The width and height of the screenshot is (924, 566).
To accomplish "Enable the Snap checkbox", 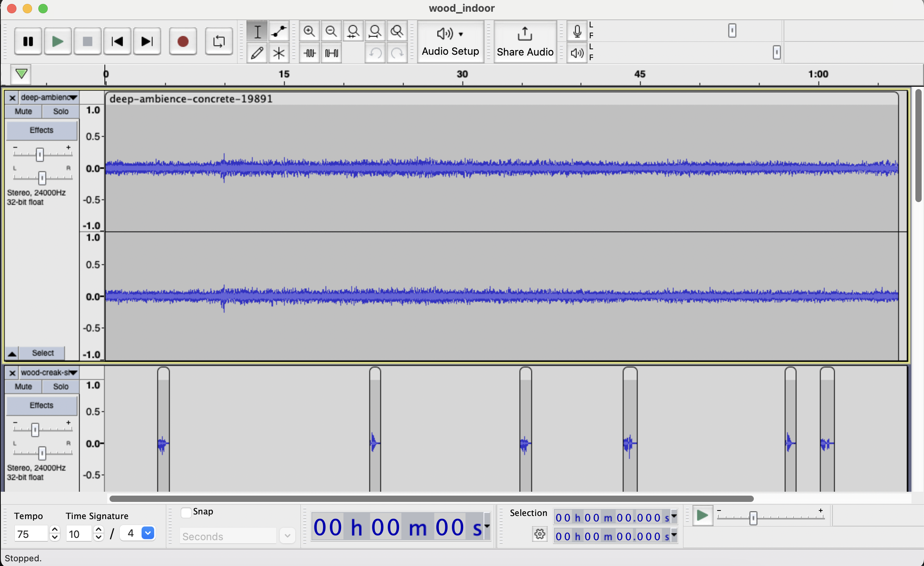I will (186, 512).
